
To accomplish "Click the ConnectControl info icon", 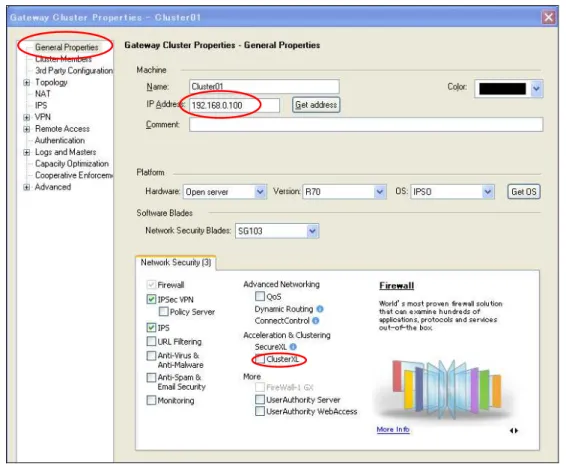I will 315,321.
